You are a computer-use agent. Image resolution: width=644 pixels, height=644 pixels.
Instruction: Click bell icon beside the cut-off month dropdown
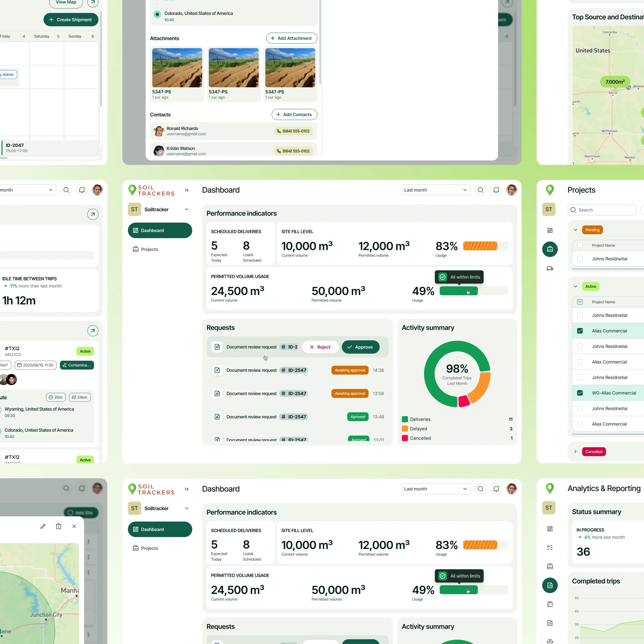pos(82,190)
